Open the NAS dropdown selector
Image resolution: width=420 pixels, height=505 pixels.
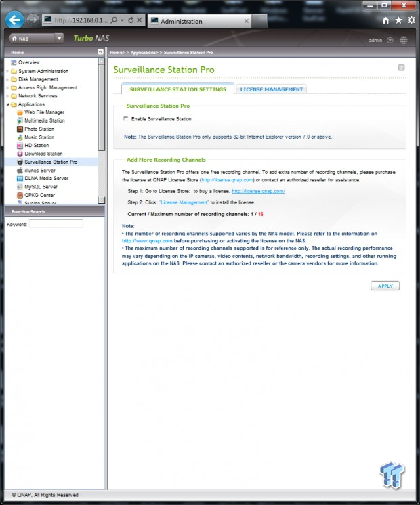59,39
